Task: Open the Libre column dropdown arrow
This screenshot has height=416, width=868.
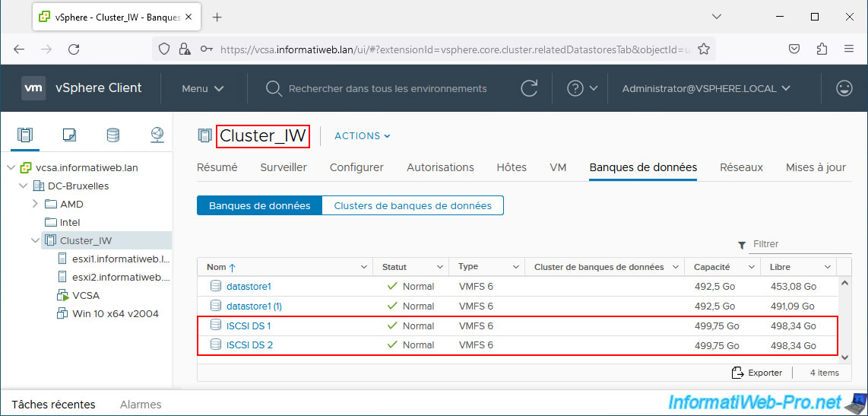Action: tap(828, 267)
